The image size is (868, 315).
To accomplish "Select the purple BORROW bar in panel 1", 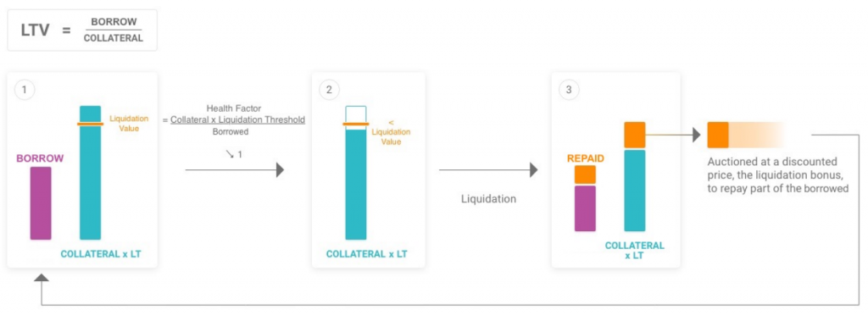I will (41, 203).
